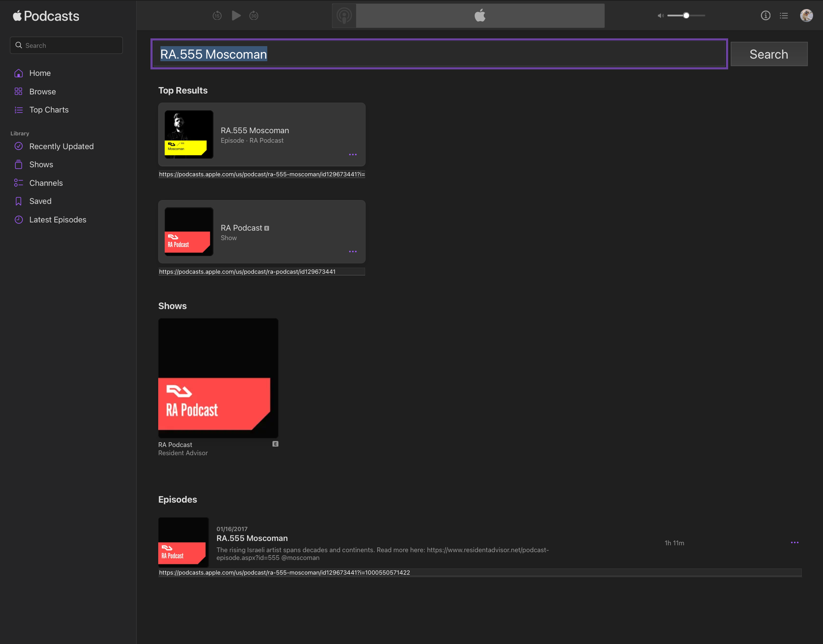This screenshot has height=644, width=823.
Task: Click the Browse grid icon
Action: [x=19, y=91]
